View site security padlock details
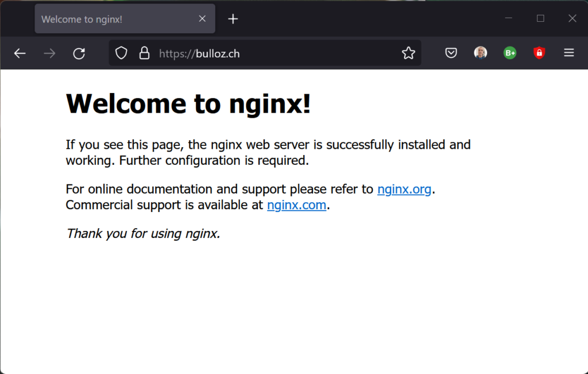Screen dimensions: 588x374 pos(144,53)
